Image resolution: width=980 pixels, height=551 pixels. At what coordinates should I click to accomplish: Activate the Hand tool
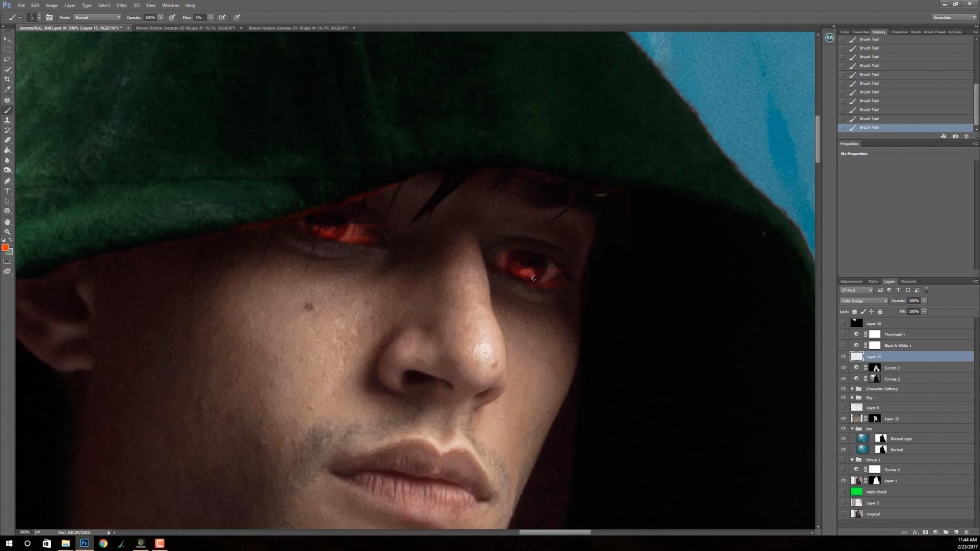pyautogui.click(x=7, y=222)
